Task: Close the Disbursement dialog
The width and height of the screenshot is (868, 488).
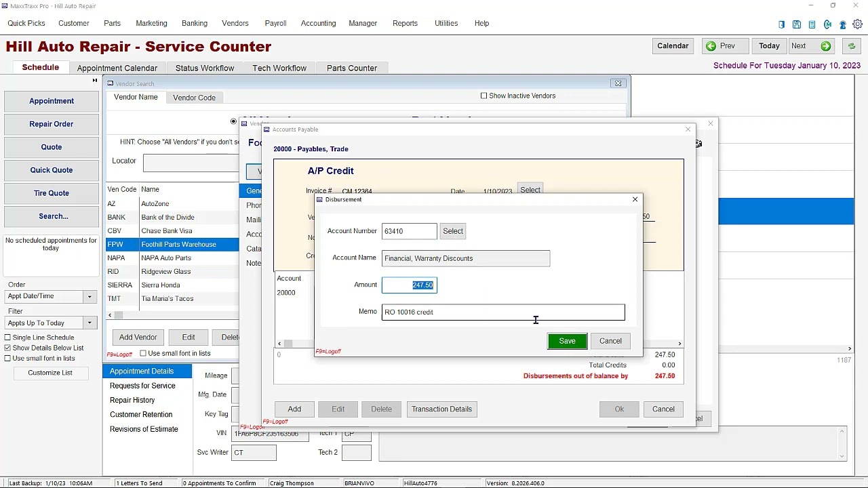Action: pyautogui.click(x=635, y=199)
